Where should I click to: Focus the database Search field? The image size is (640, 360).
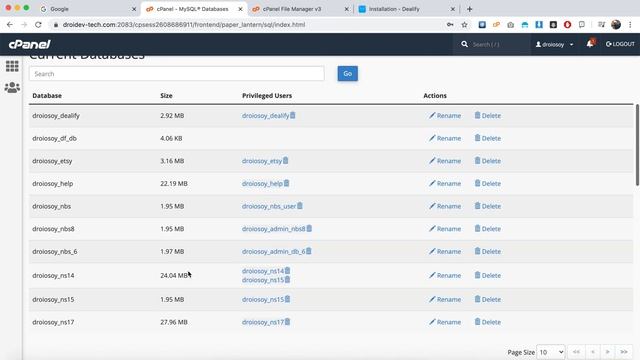click(x=177, y=74)
